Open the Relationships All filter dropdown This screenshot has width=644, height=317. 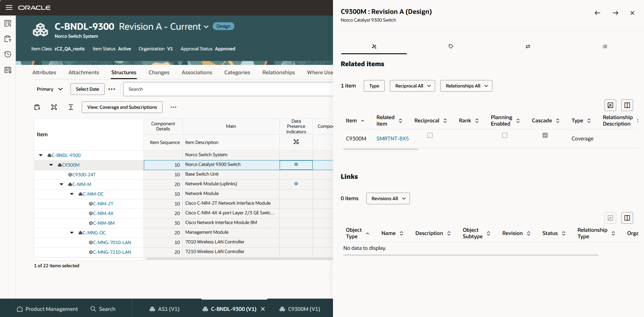click(466, 86)
